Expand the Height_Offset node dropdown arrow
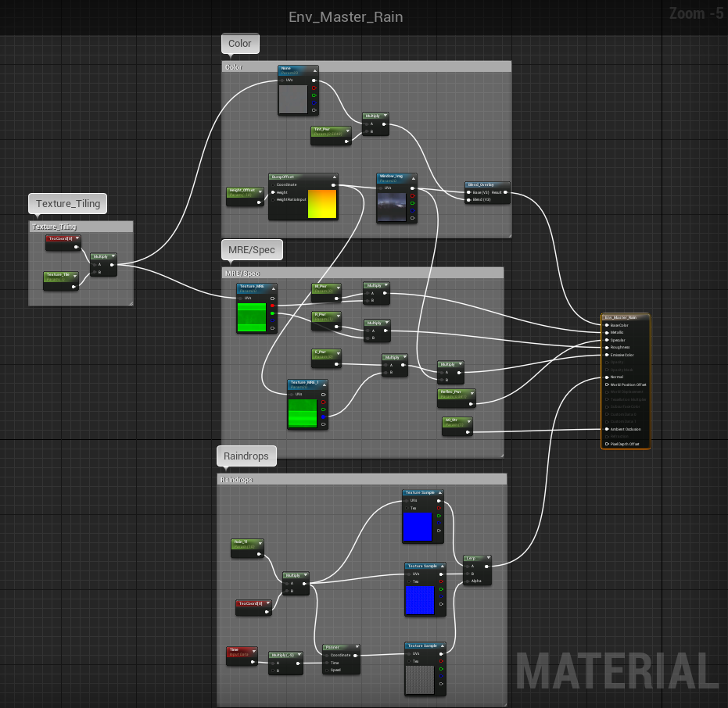728x708 pixels. tap(260, 191)
